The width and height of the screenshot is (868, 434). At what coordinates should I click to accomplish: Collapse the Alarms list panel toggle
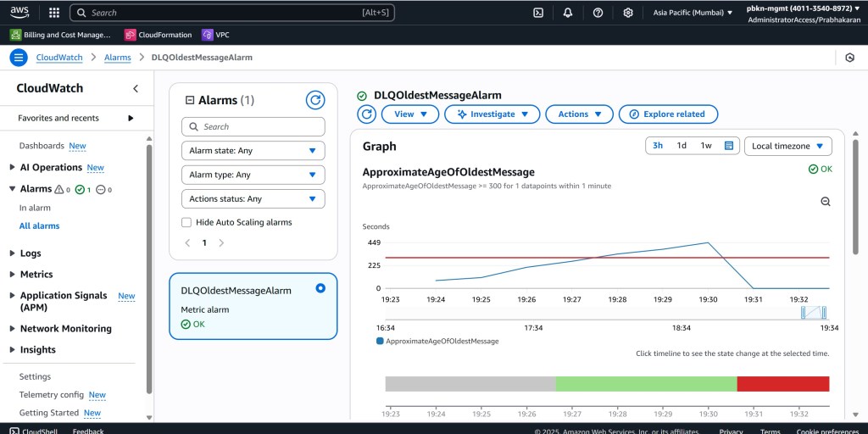click(x=190, y=101)
